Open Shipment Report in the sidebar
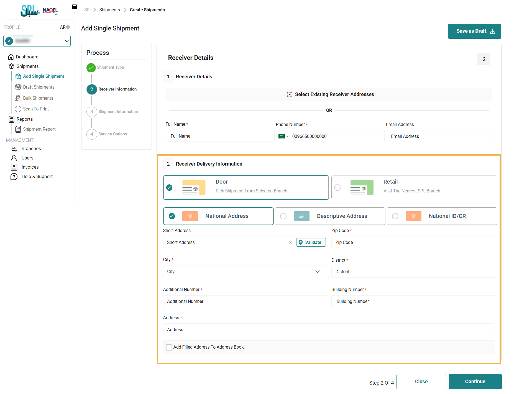This screenshot has height=394, width=532. point(39,129)
